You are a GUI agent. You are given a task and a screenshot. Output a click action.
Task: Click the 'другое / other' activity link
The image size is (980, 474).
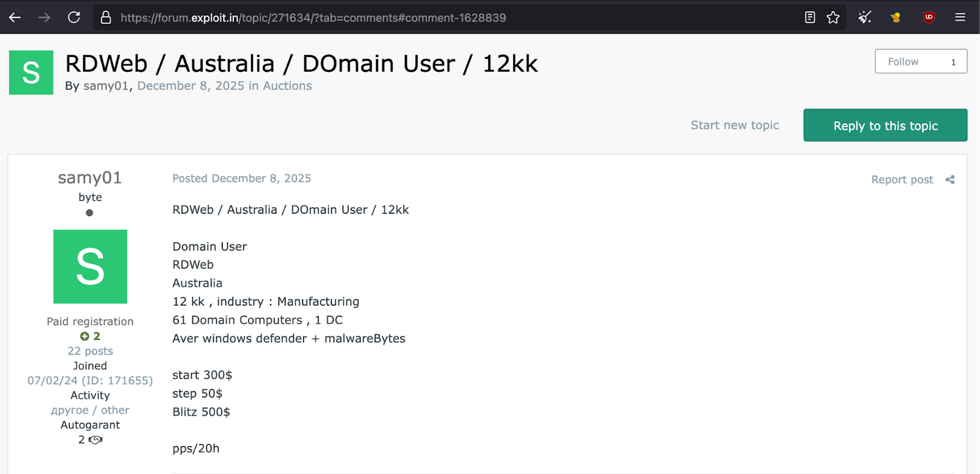(90, 410)
